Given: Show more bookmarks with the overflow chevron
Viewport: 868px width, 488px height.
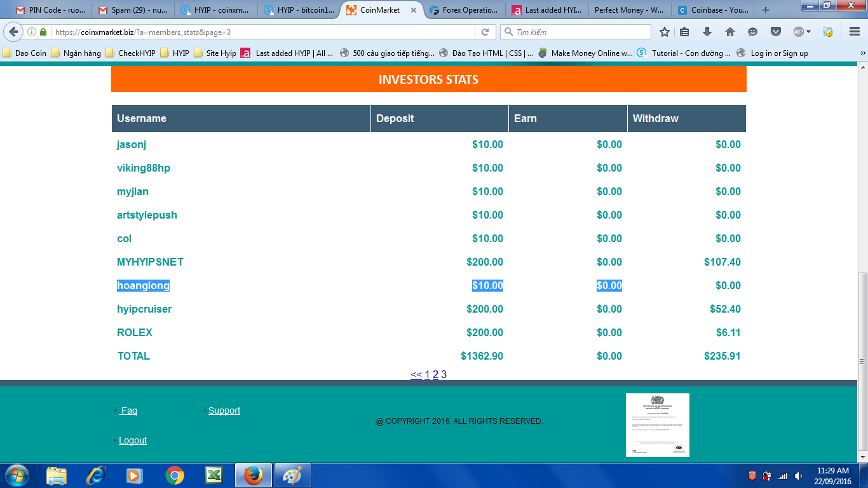Looking at the screenshot, I should click(x=862, y=53).
